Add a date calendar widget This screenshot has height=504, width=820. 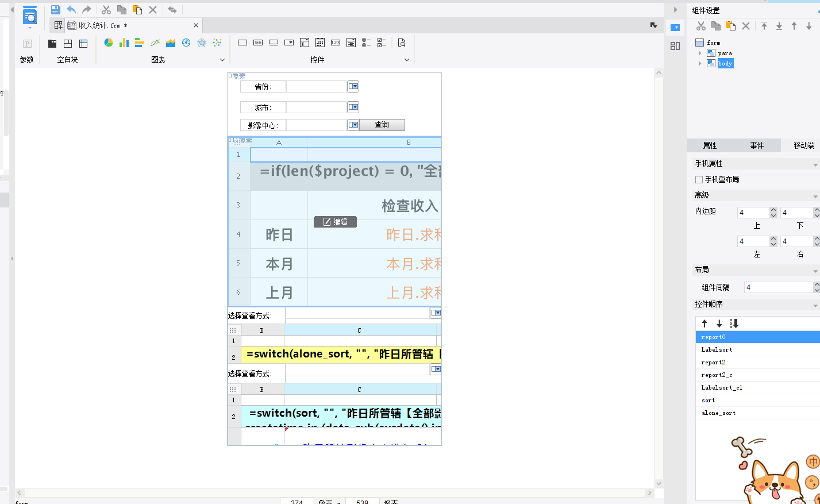tap(320, 43)
